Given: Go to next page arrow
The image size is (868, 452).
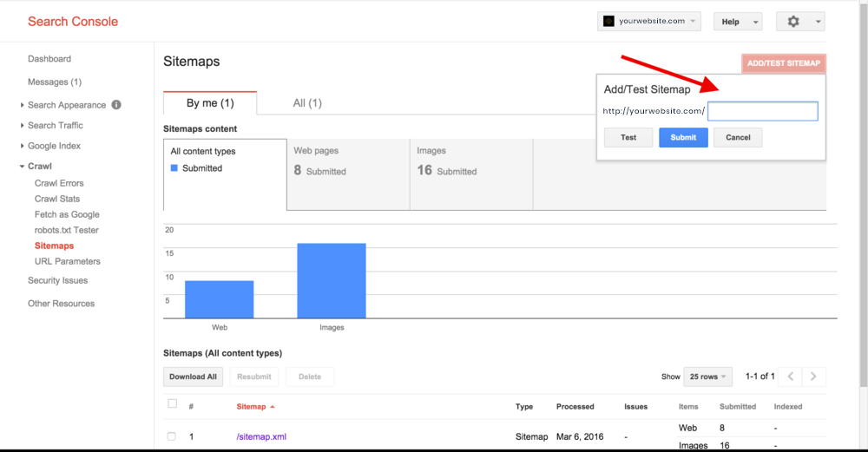Looking at the screenshot, I should pos(814,377).
